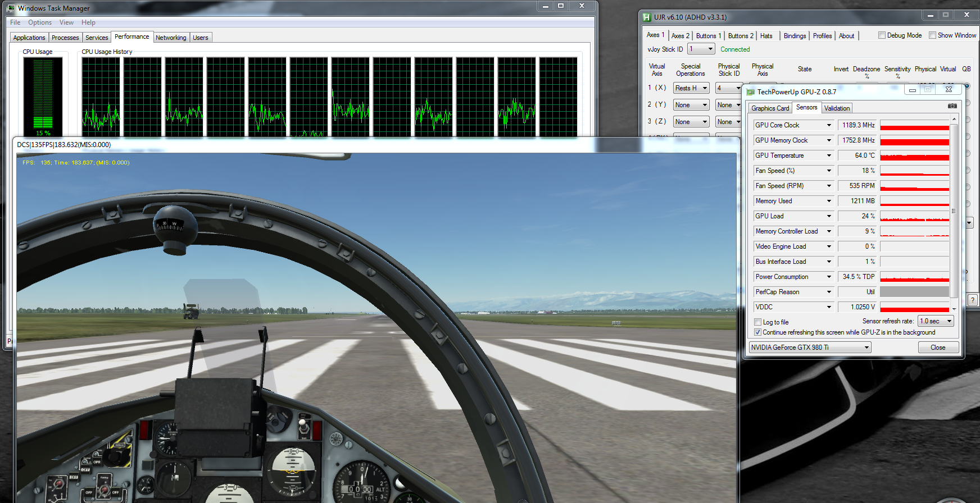This screenshot has height=503, width=980.
Task: Open Task Manager Options menu
Action: point(40,22)
